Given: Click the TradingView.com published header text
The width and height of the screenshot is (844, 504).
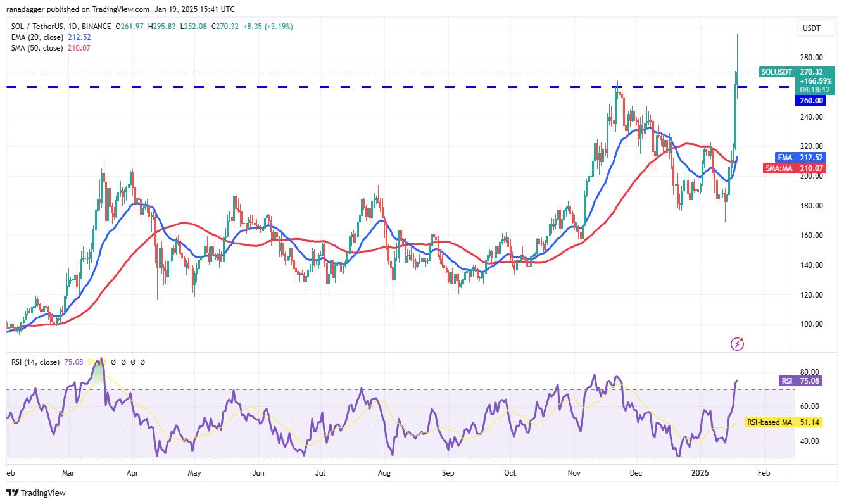Looking at the screenshot, I should [120, 9].
